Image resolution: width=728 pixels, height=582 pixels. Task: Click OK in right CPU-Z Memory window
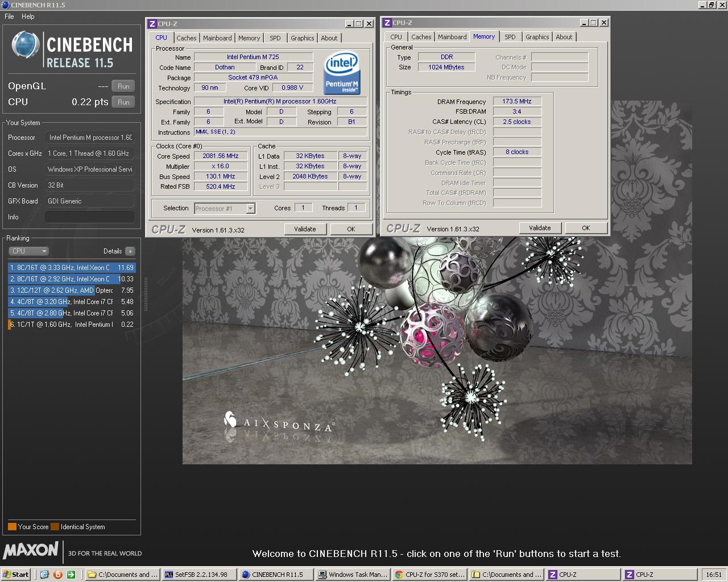click(x=586, y=228)
